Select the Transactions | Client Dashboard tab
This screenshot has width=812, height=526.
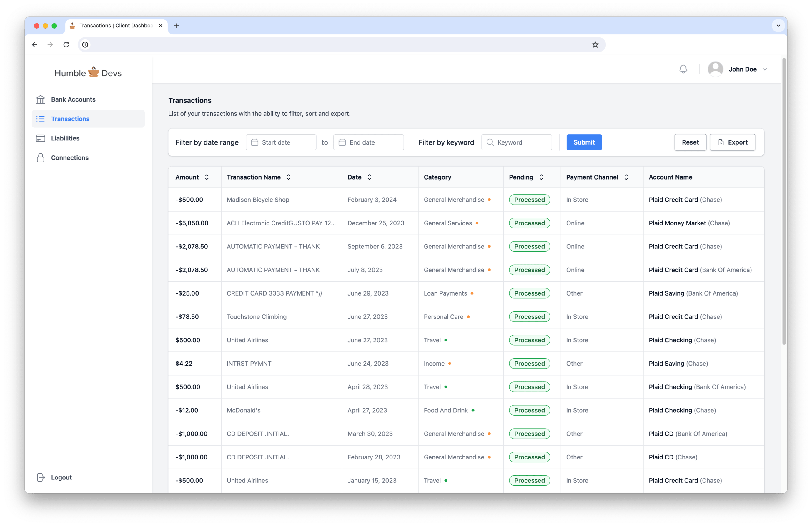coord(116,26)
